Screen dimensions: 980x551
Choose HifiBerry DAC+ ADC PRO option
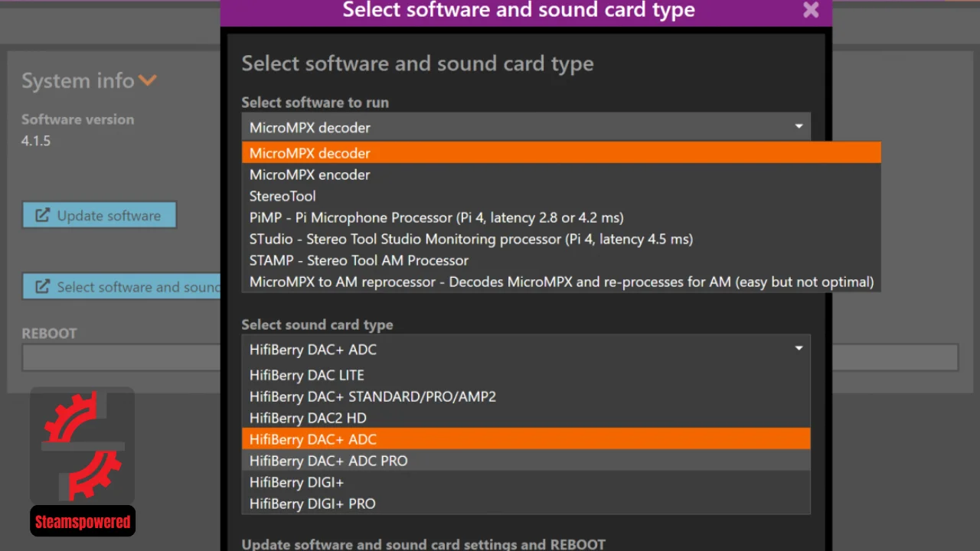pos(526,461)
